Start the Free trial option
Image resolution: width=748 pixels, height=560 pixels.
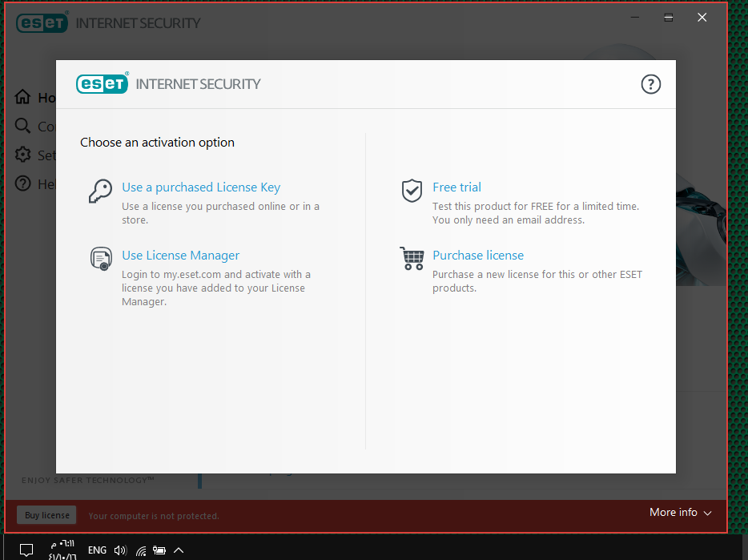click(456, 187)
